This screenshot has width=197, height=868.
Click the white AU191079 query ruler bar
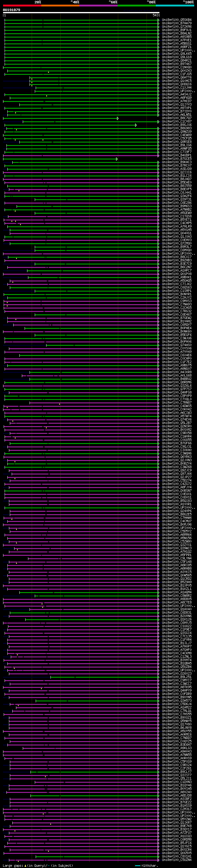click(x=81, y=12)
